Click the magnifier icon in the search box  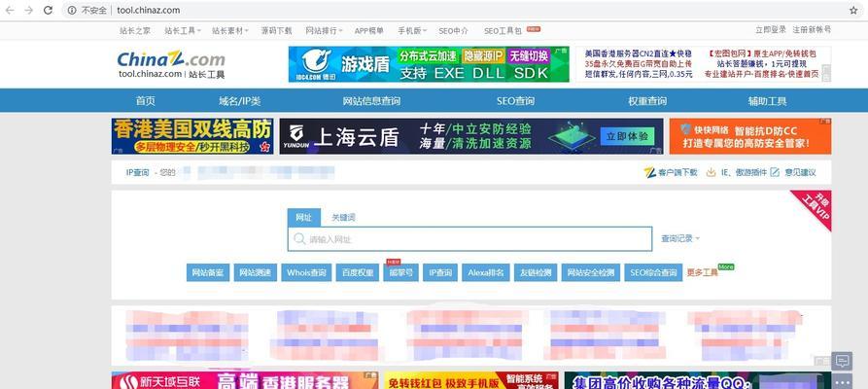click(299, 239)
